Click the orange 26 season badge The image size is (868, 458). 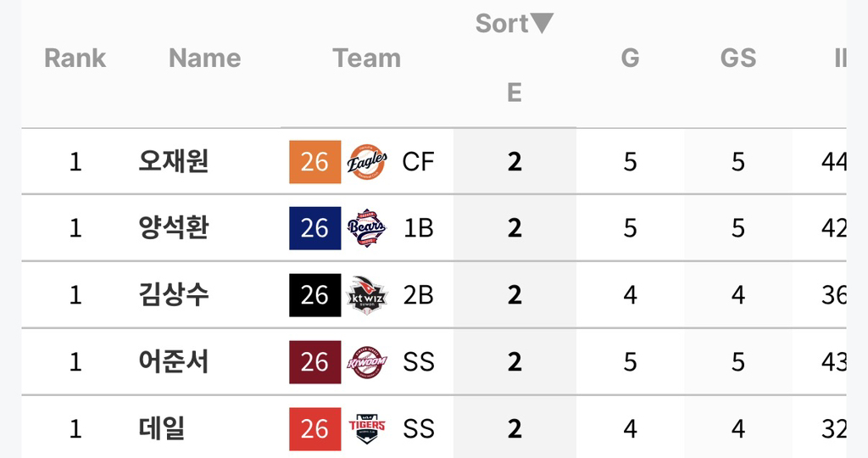pyautogui.click(x=315, y=162)
